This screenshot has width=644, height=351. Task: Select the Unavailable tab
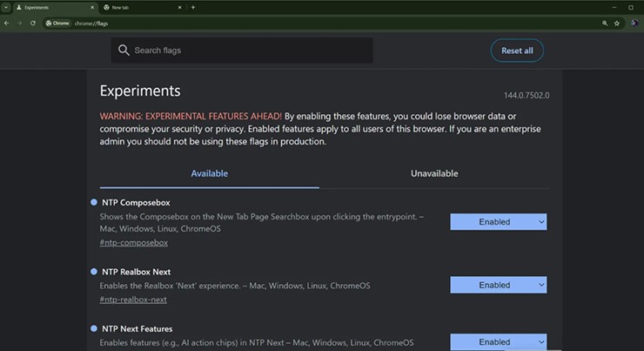434,173
